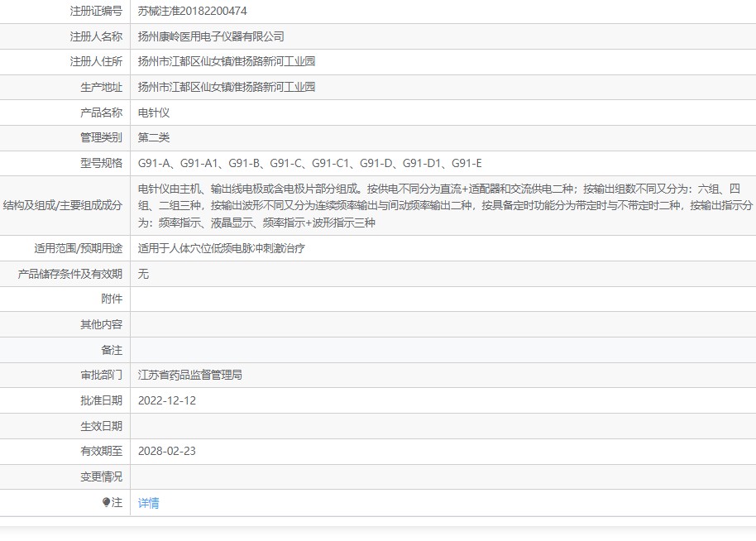Click the 附件 label
Image resolution: width=756 pixels, height=541 pixels.
coord(112,299)
